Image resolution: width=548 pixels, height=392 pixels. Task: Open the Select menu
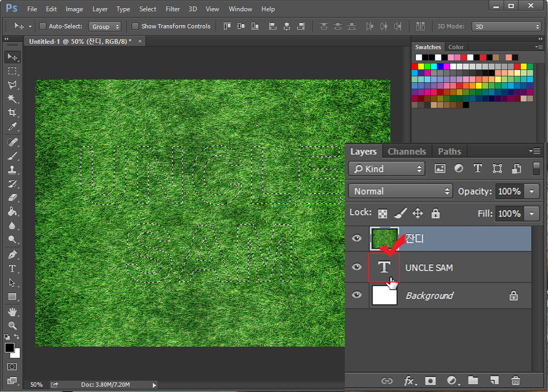tap(148, 9)
